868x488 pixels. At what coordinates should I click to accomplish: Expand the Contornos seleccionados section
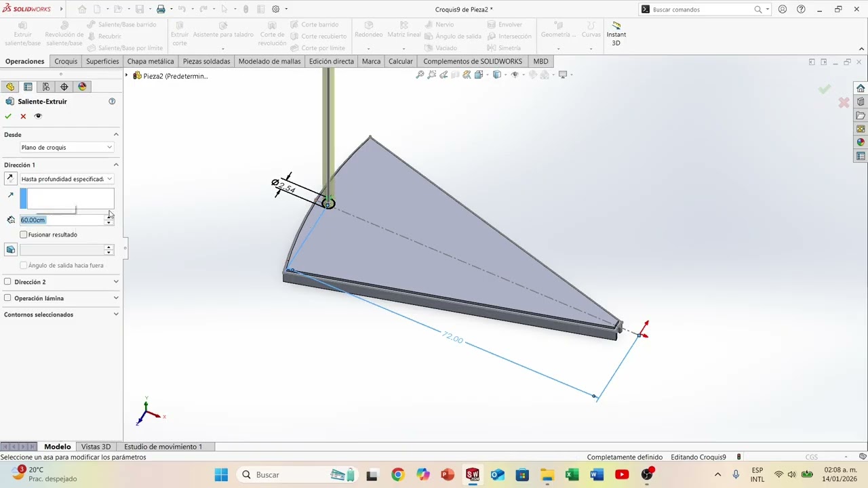[116, 314]
